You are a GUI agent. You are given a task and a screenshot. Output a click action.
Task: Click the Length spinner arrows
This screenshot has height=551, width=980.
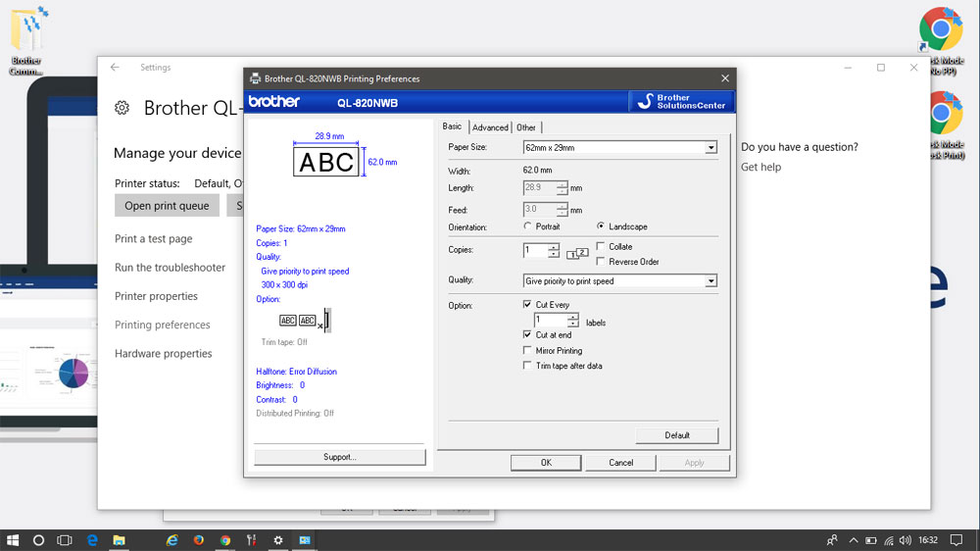point(562,187)
